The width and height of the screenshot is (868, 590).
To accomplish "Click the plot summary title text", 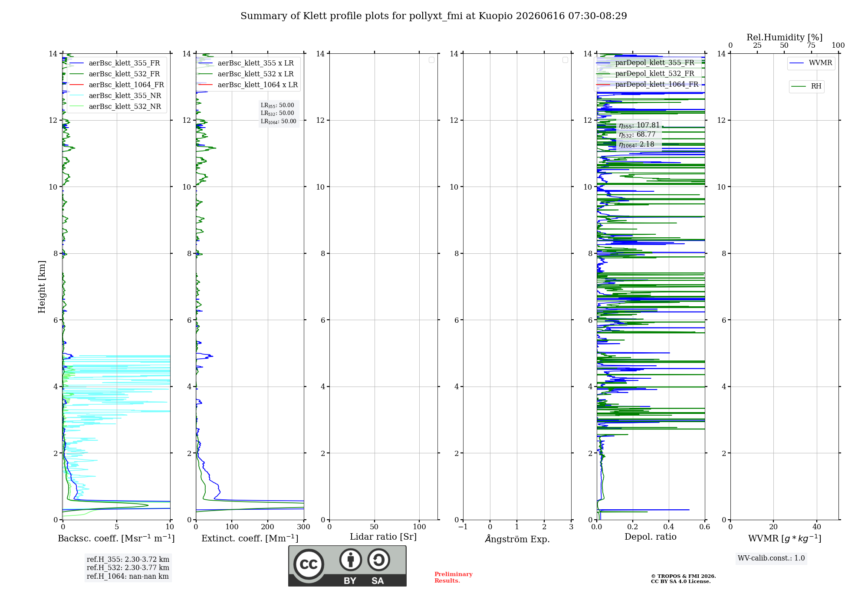I will (x=434, y=16).
